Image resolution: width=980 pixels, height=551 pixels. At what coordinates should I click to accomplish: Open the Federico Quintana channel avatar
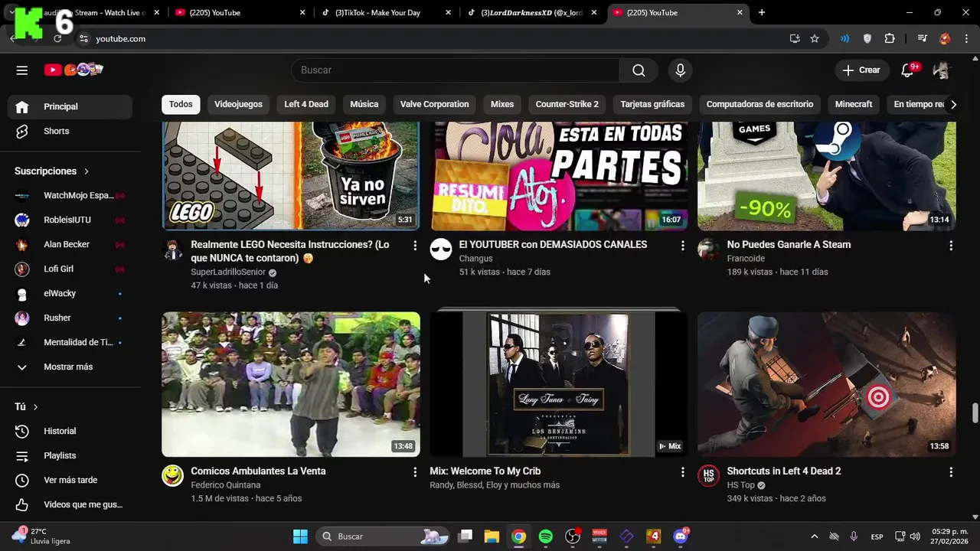point(173,476)
